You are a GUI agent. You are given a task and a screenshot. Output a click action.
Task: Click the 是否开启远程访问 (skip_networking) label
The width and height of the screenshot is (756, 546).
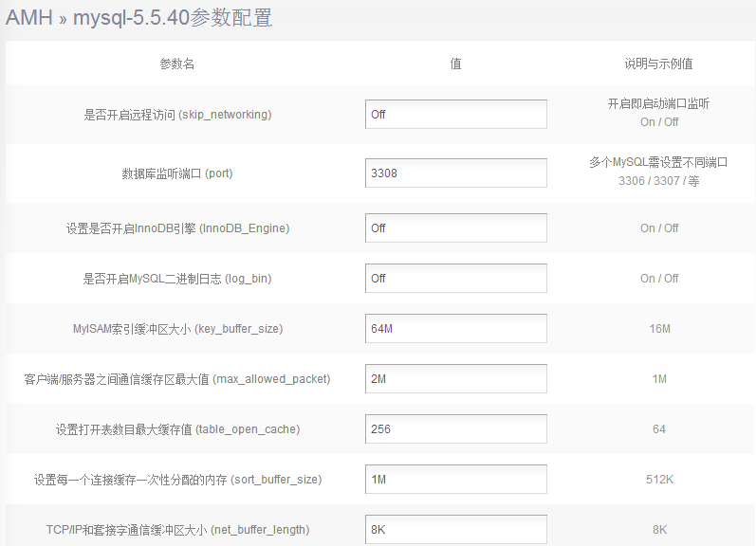[177, 115]
